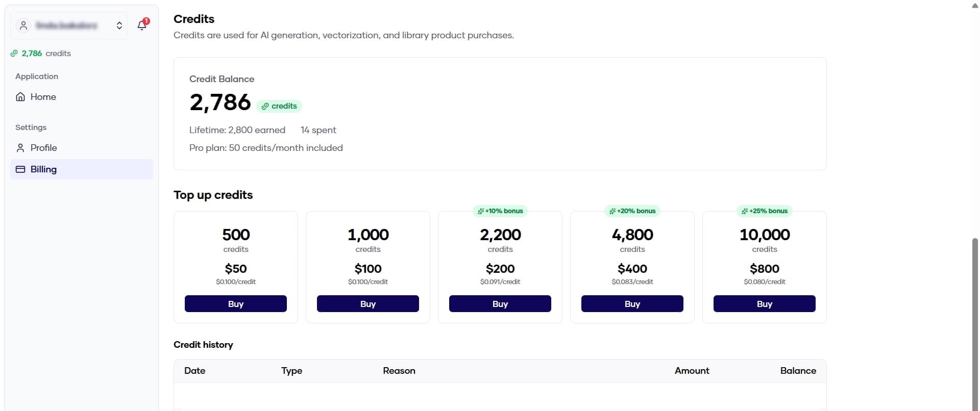Screen dimensions: 980x411
Task: Click the 'Credit history' heading
Action: point(203,345)
